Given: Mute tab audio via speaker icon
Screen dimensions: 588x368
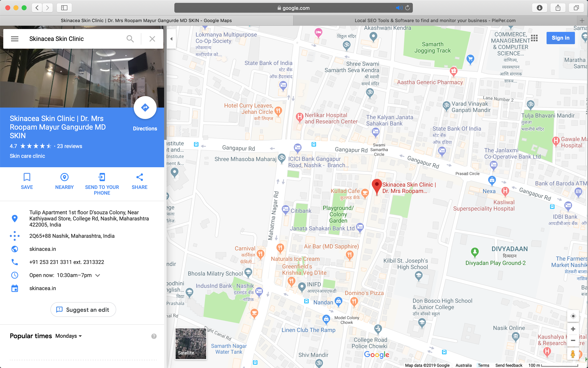Looking at the screenshot, I should point(399,8).
